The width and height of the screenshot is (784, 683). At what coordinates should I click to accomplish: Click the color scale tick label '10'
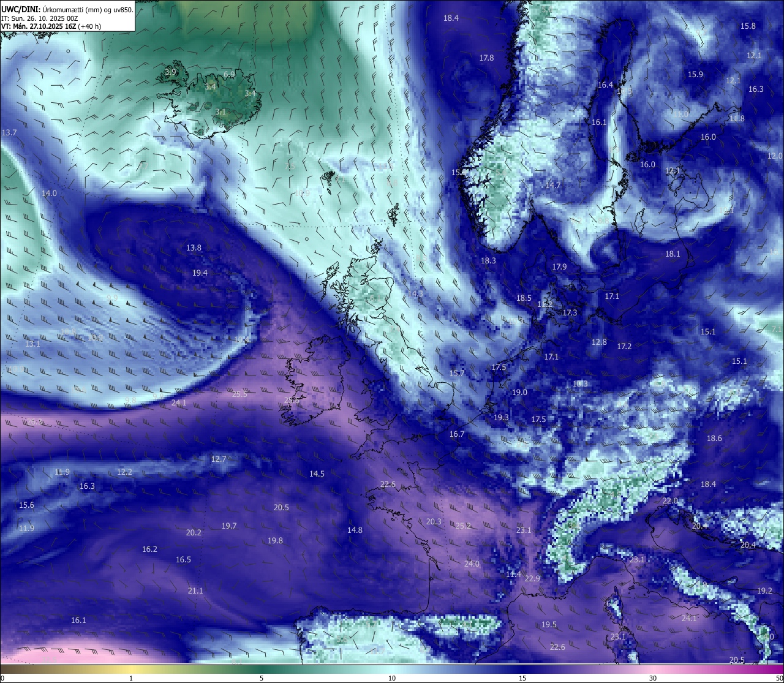392,678
